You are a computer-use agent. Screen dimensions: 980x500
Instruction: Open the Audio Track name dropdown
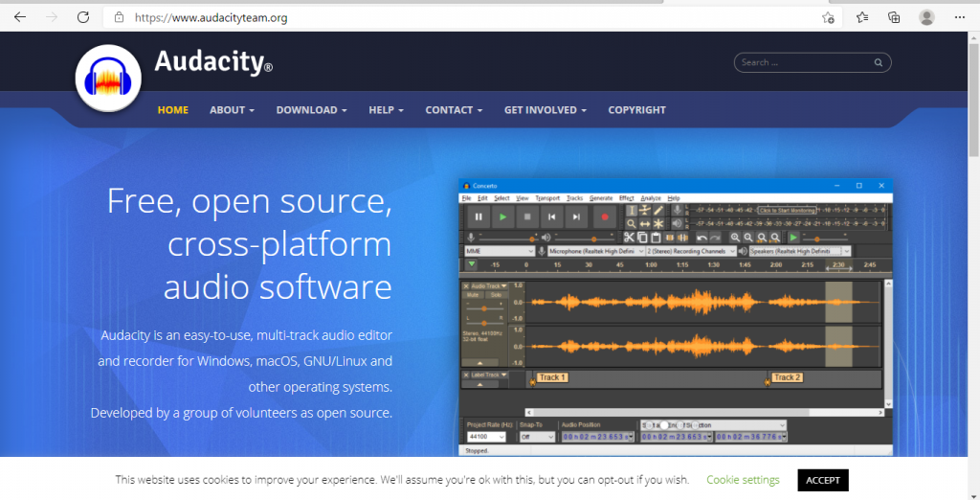[489, 286]
